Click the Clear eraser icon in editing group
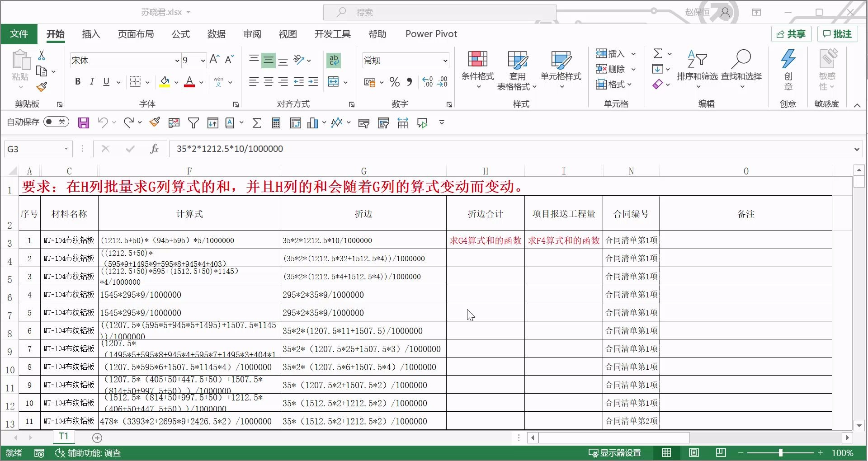Viewport: 868px width, 461px height. (x=658, y=85)
